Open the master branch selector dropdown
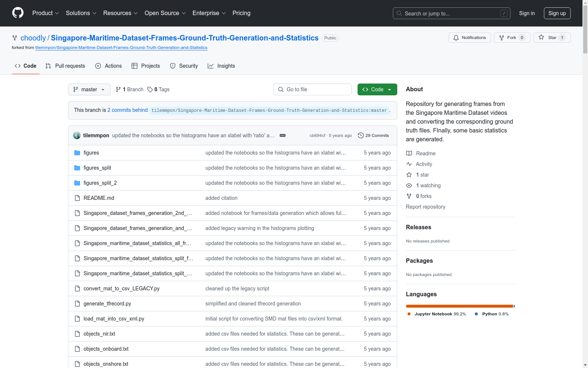Screen dimensions: 588x368 coord(89,89)
